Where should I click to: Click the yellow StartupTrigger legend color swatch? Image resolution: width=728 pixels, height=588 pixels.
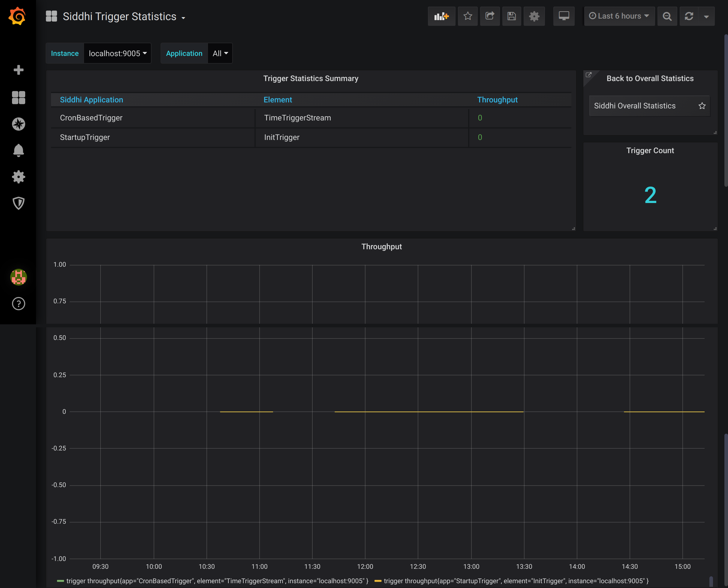click(x=378, y=581)
